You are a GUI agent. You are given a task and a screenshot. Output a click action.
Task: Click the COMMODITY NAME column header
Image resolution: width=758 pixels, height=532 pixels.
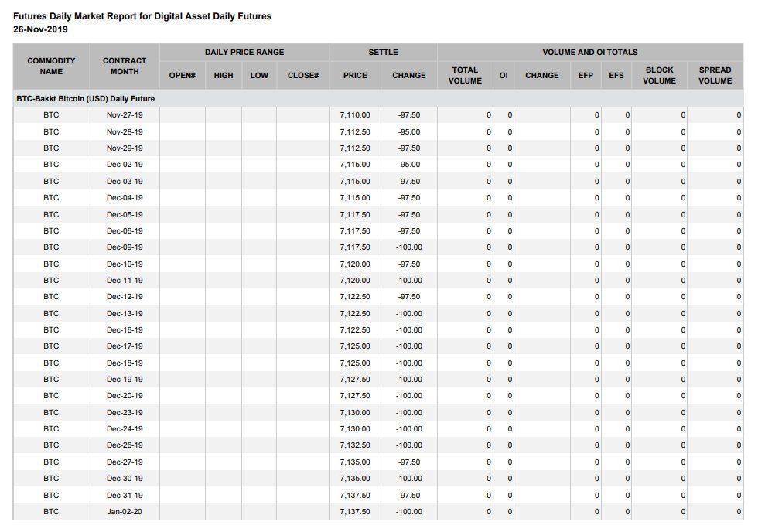coord(51,66)
